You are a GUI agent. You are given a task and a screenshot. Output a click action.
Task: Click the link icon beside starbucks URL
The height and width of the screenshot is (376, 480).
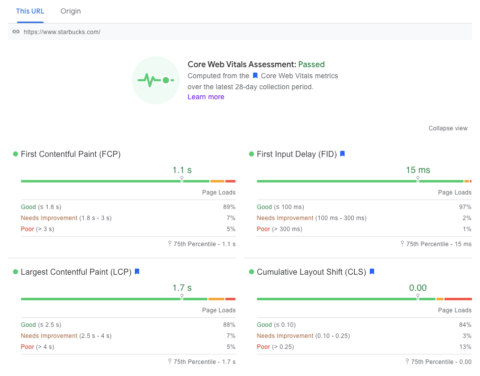pyautogui.click(x=16, y=32)
